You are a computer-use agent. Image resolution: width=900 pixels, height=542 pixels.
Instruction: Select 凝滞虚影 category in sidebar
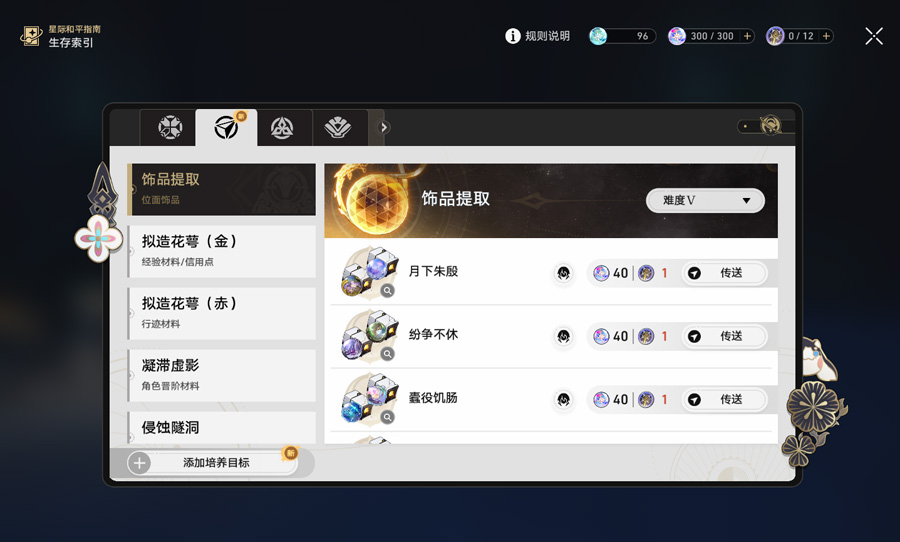coord(222,375)
